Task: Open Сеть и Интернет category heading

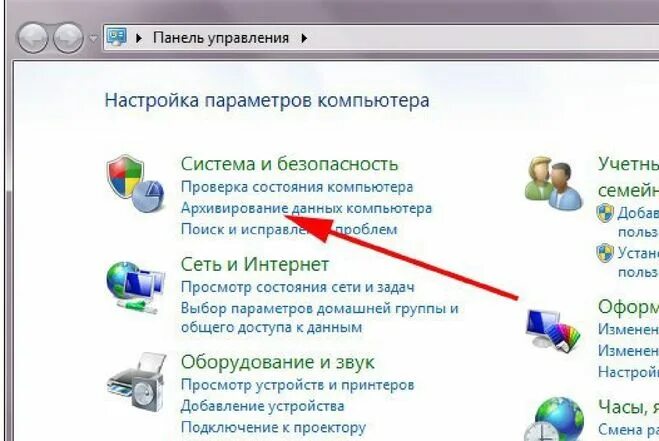Action: (x=255, y=264)
